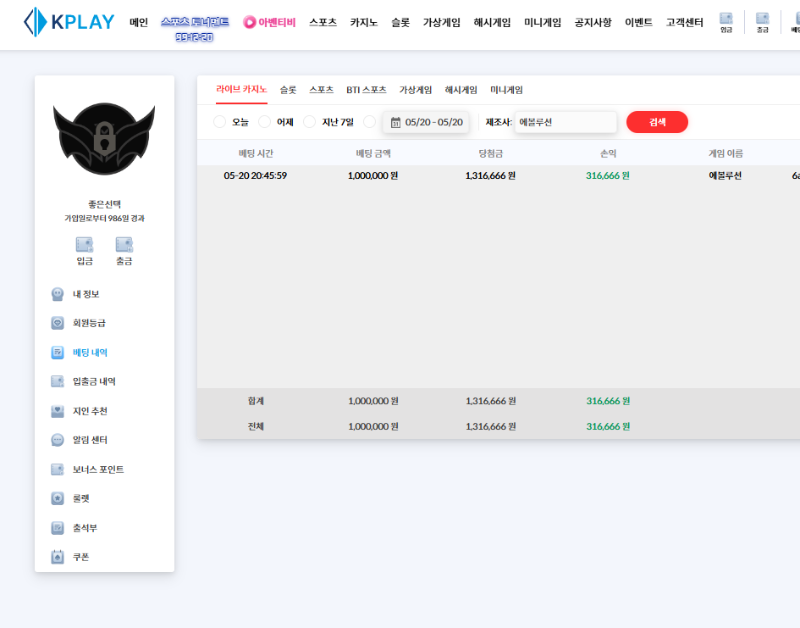Click the 베팅 내역 sidebar icon

[x=58, y=353]
